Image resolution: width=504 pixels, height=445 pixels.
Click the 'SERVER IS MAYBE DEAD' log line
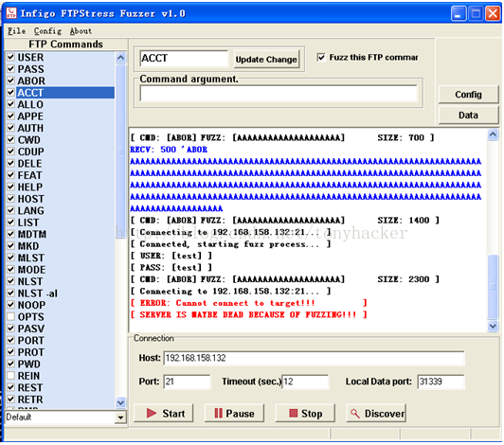point(248,314)
